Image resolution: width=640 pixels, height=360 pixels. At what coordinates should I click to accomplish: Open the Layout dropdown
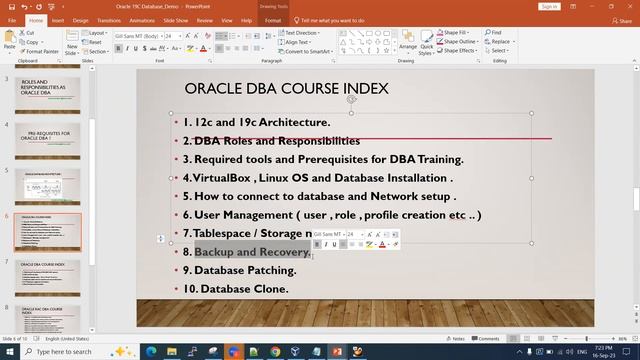(95, 33)
